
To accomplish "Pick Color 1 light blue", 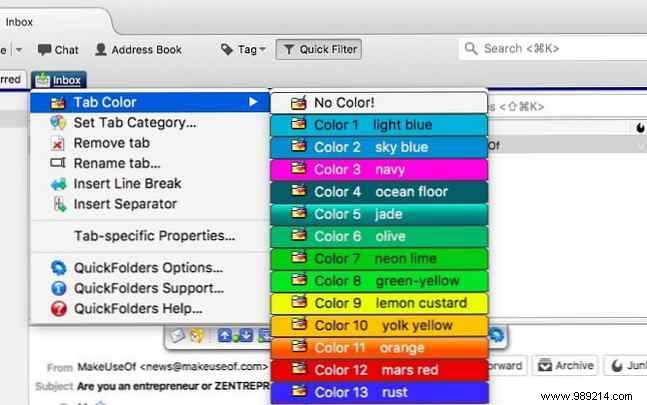I will [x=379, y=125].
